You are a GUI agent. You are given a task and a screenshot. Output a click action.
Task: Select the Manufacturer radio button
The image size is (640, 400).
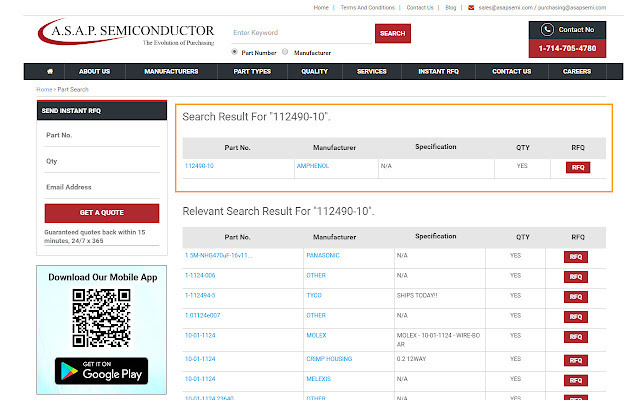[285, 52]
